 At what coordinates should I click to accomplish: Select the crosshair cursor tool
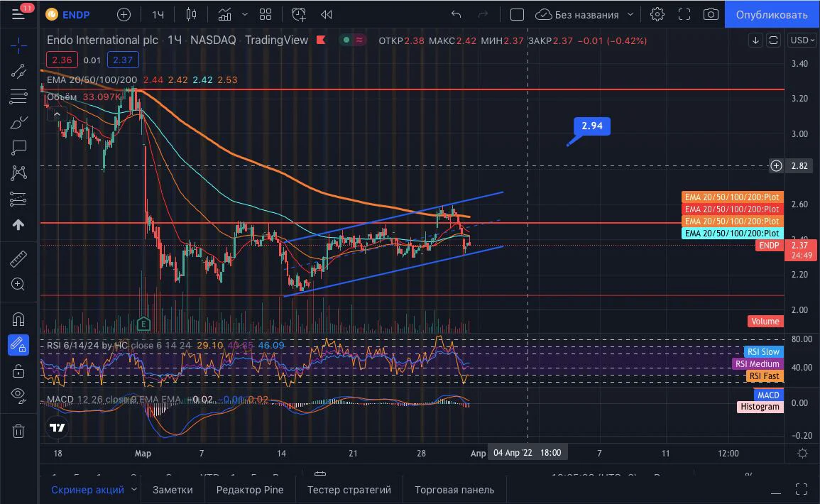(x=18, y=45)
